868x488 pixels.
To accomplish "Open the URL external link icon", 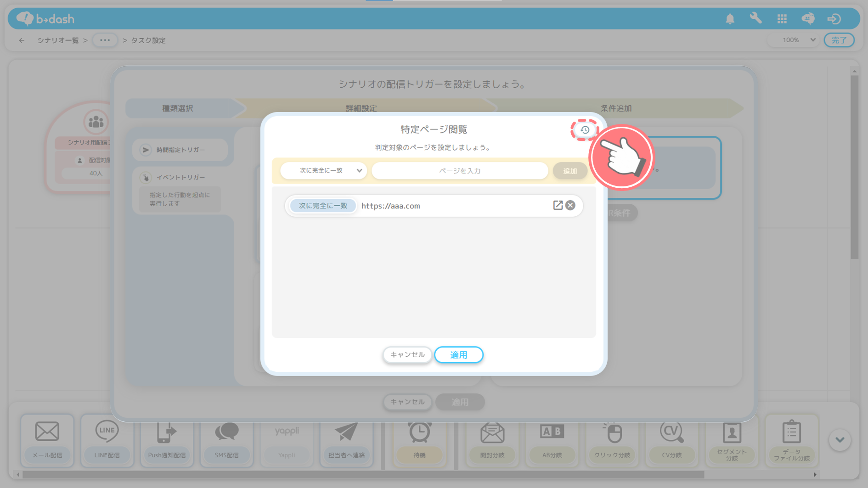I will tap(558, 205).
